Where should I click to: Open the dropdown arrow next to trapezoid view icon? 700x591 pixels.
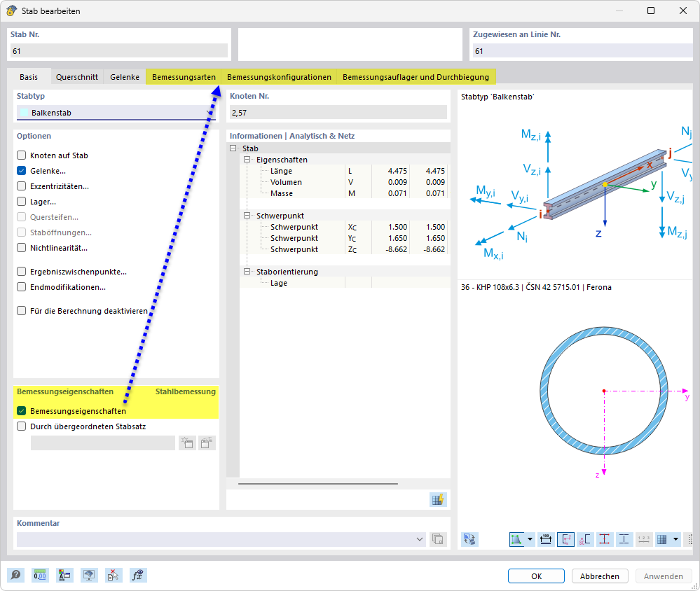[x=530, y=539]
